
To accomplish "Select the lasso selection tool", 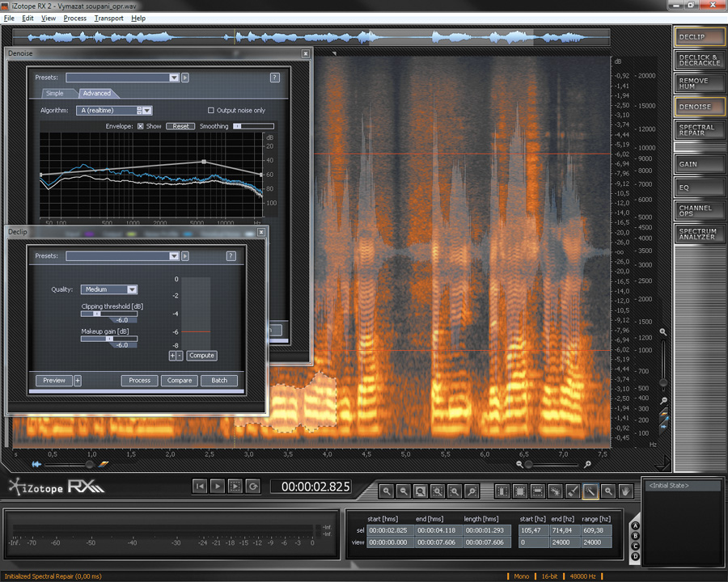I will click(x=555, y=491).
